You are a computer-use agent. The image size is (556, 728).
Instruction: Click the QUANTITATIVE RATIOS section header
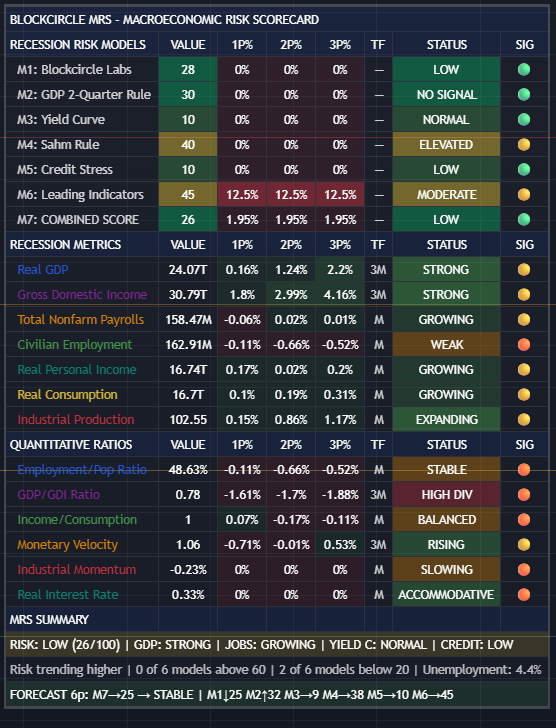tap(71, 445)
